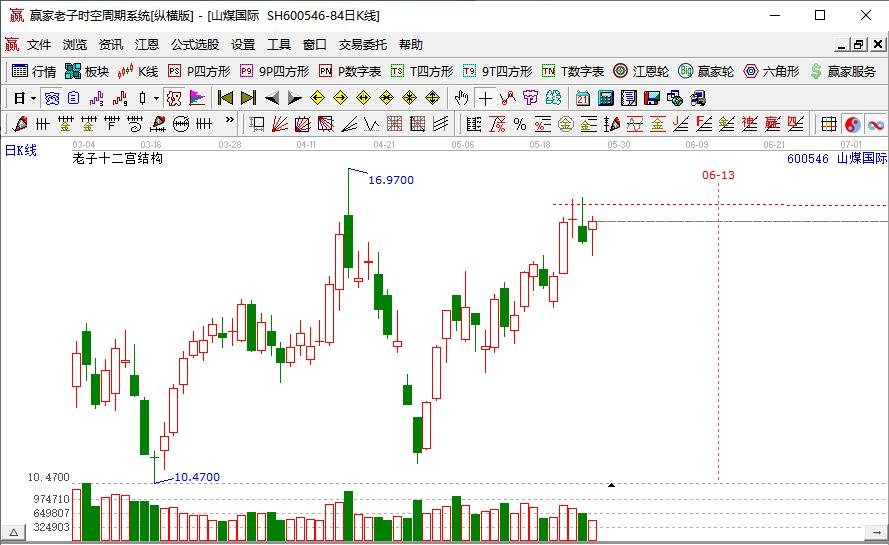Click the red wave 9 icon

[x=120, y=98]
